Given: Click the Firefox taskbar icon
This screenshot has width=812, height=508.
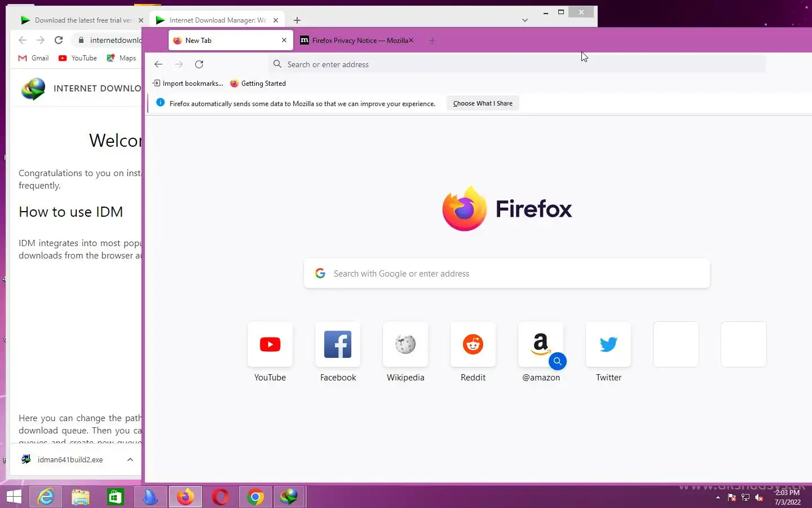Looking at the screenshot, I should pos(186,497).
